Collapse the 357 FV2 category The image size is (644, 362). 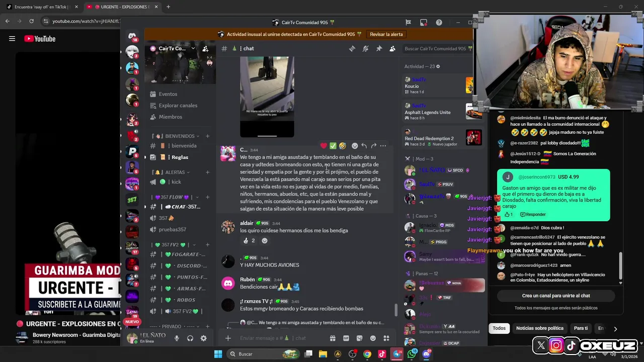pos(174,245)
